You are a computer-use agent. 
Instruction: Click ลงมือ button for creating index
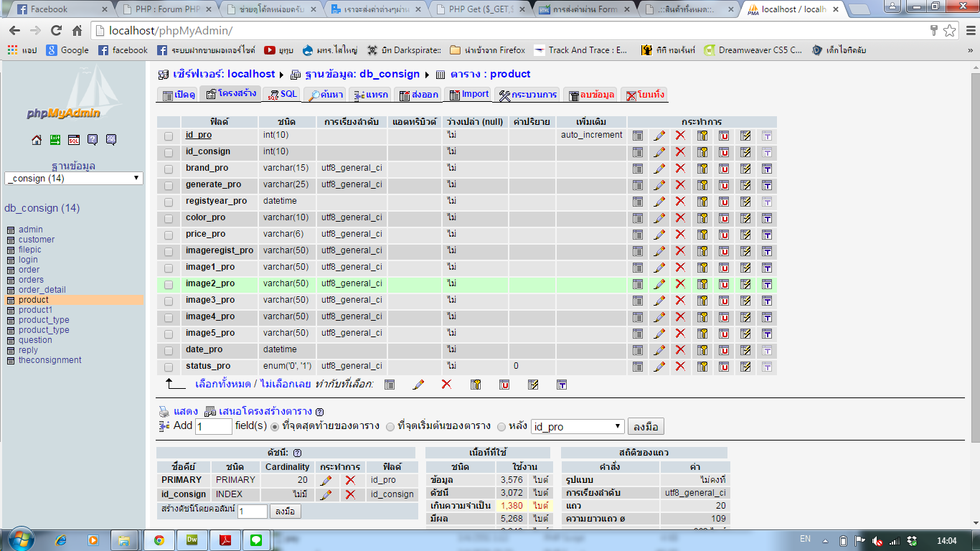click(x=286, y=512)
